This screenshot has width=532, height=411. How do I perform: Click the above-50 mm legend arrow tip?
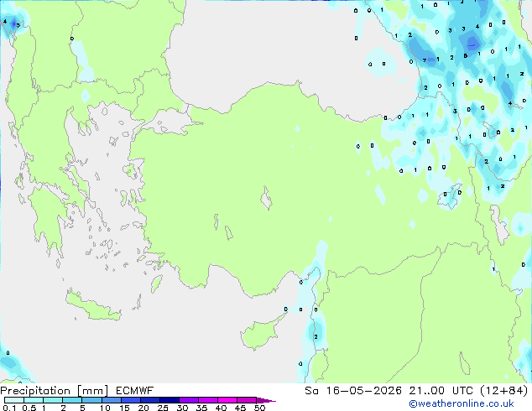click(266, 400)
